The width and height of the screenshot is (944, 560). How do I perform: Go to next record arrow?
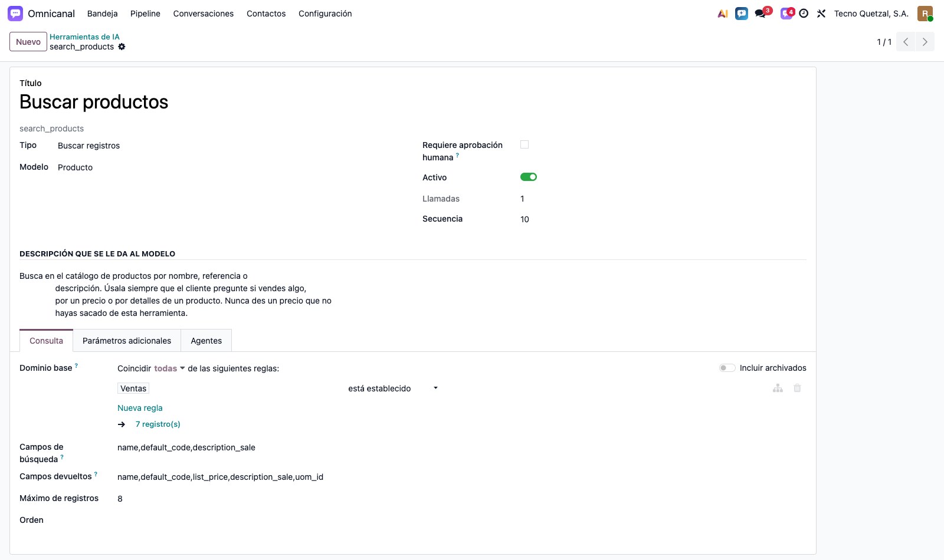925,42
